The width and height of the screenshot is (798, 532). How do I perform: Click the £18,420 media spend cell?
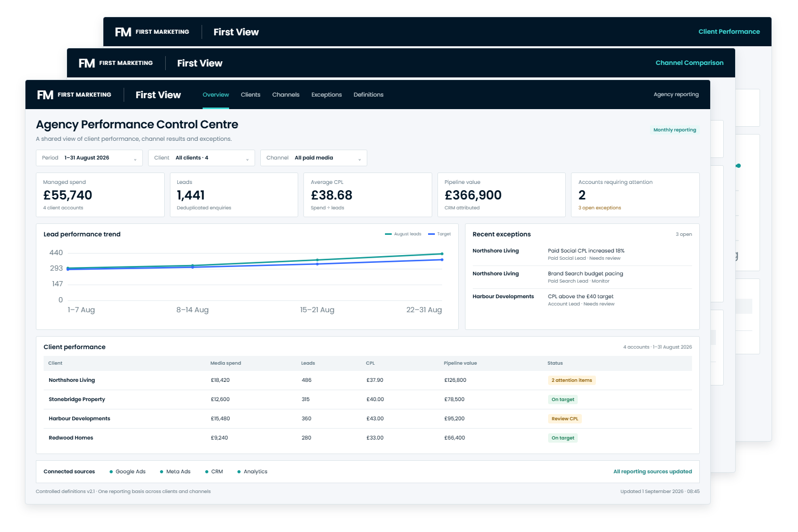[220, 380]
